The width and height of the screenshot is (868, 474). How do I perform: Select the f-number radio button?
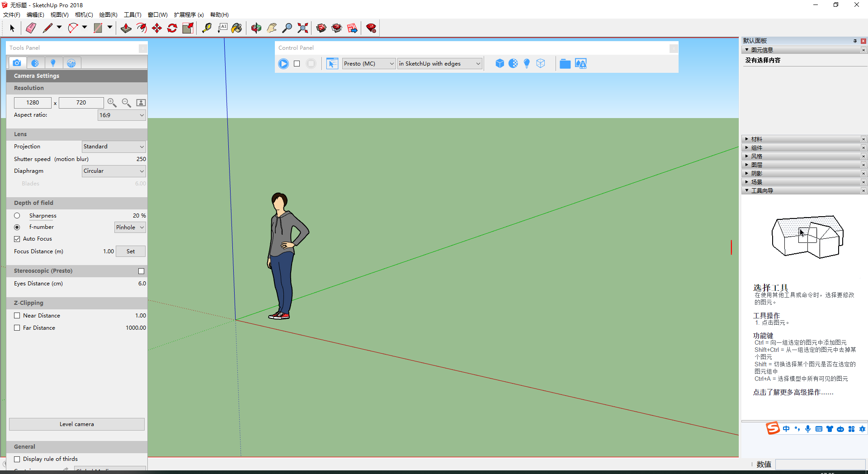pos(17,227)
